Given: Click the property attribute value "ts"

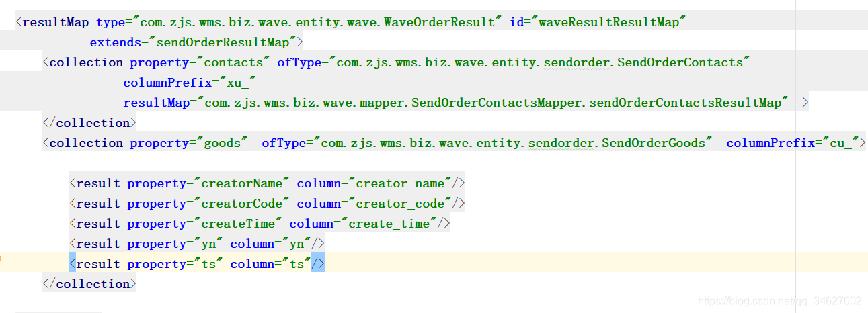Looking at the screenshot, I should pyautogui.click(x=208, y=264).
